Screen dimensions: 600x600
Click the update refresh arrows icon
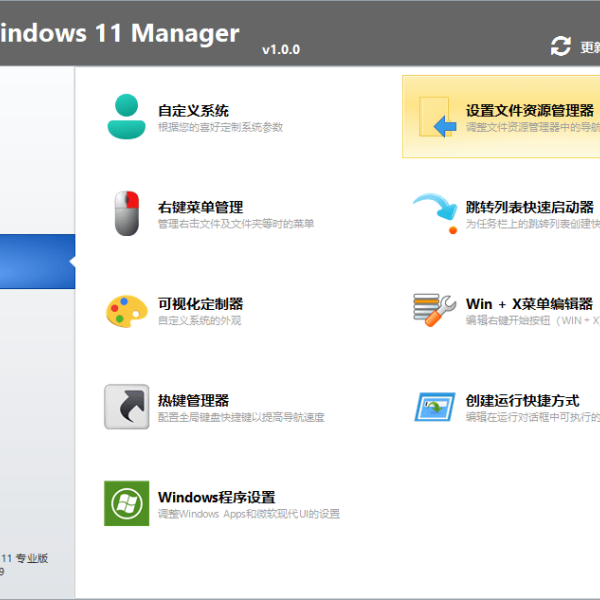coord(561,46)
